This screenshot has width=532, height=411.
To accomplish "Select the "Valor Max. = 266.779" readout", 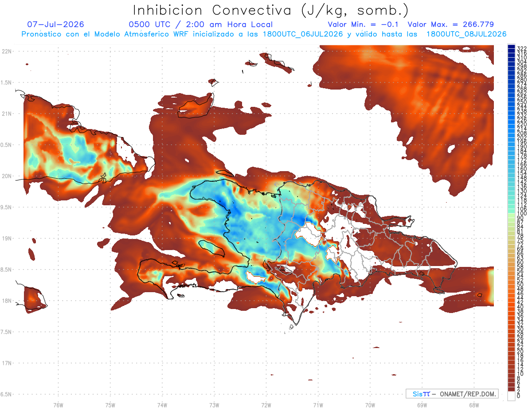I will click(450, 24).
